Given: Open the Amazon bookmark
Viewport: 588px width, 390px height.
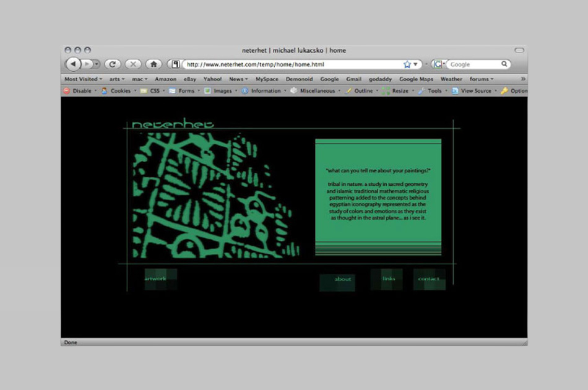Looking at the screenshot, I should pos(165,79).
